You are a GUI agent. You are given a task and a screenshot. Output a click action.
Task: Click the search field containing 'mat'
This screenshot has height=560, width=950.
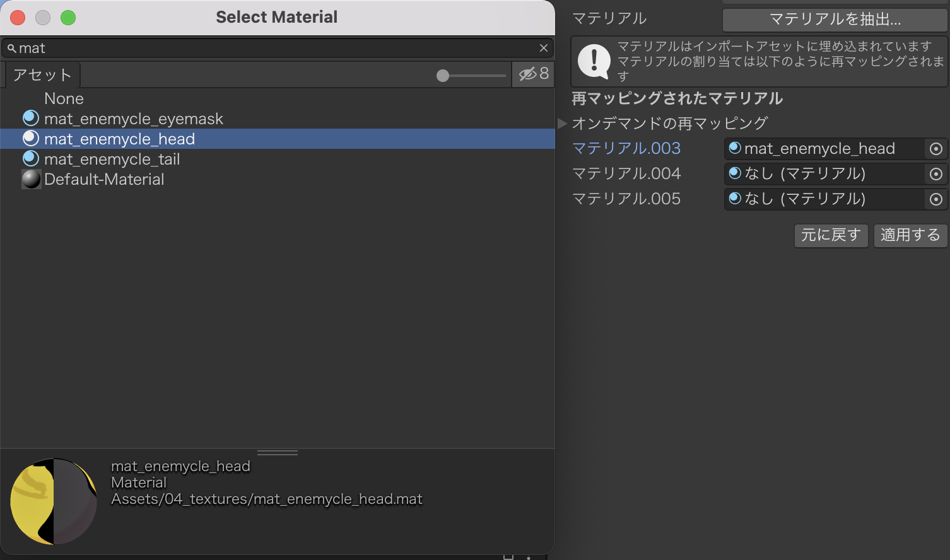click(x=278, y=48)
